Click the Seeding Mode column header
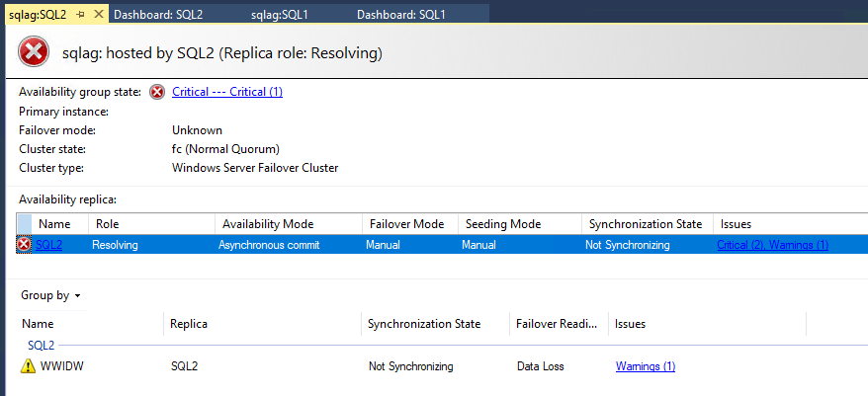This screenshot has width=868, height=396. click(x=493, y=224)
